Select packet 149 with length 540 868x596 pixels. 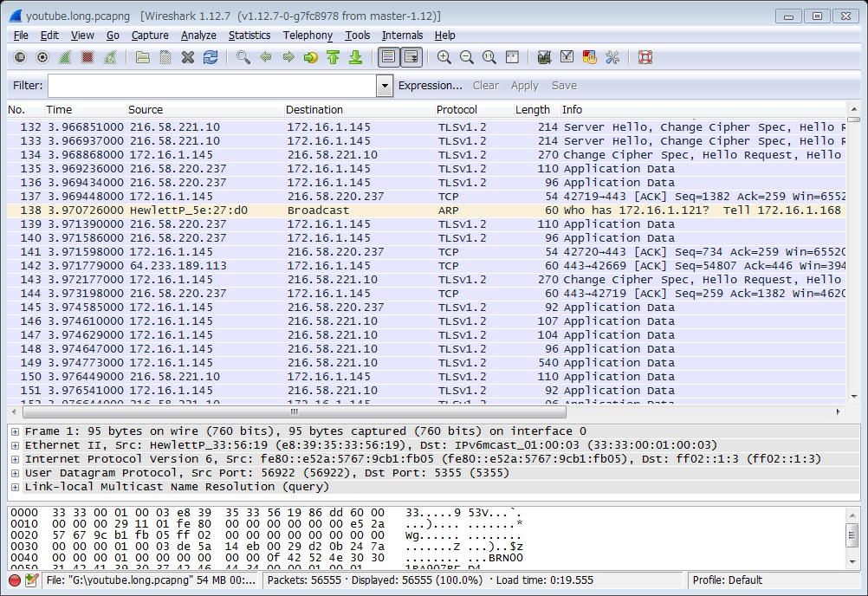click(426, 363)
